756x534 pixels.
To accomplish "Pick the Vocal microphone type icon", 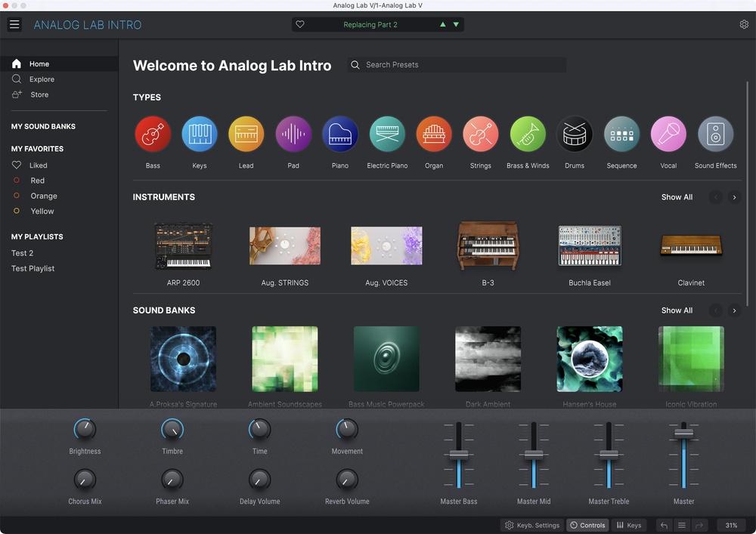I will point(668,134).
